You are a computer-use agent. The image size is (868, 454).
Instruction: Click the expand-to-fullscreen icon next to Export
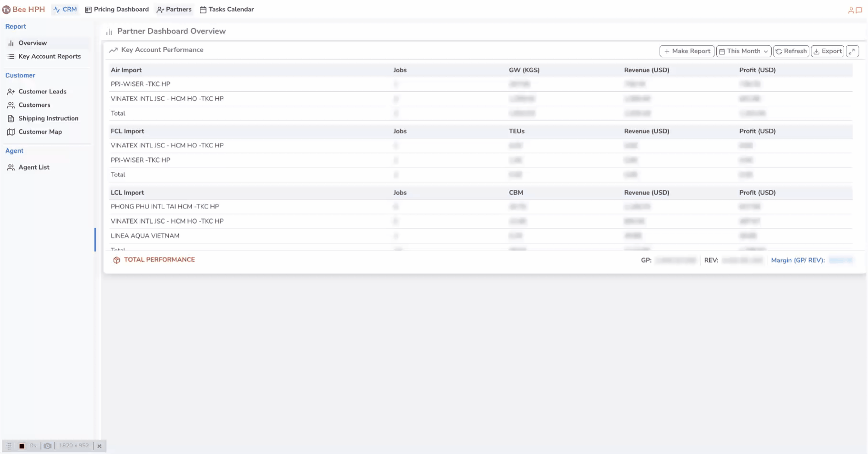point(853,51)
